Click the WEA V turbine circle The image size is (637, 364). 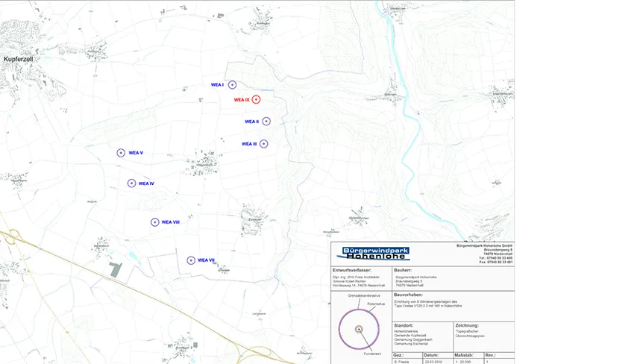(x=121, y=153)
